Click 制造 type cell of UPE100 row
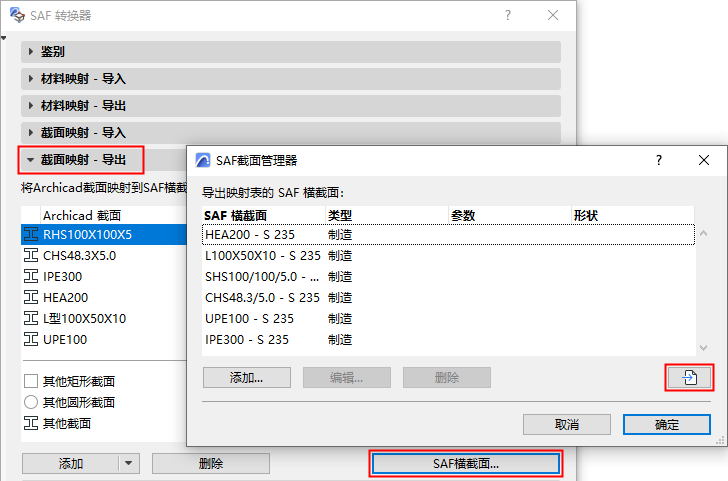728x481 pixels. [340, 318]
